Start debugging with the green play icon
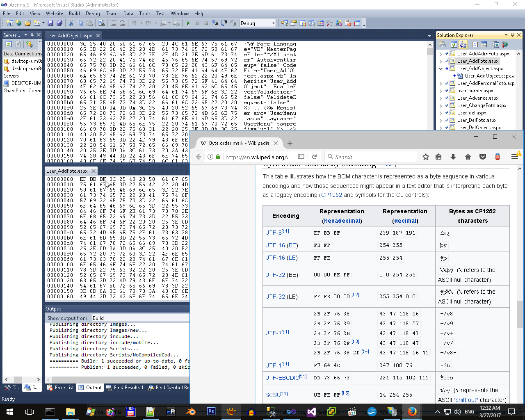The height and width of the screenshot is (420, 525). click(188, 23)
